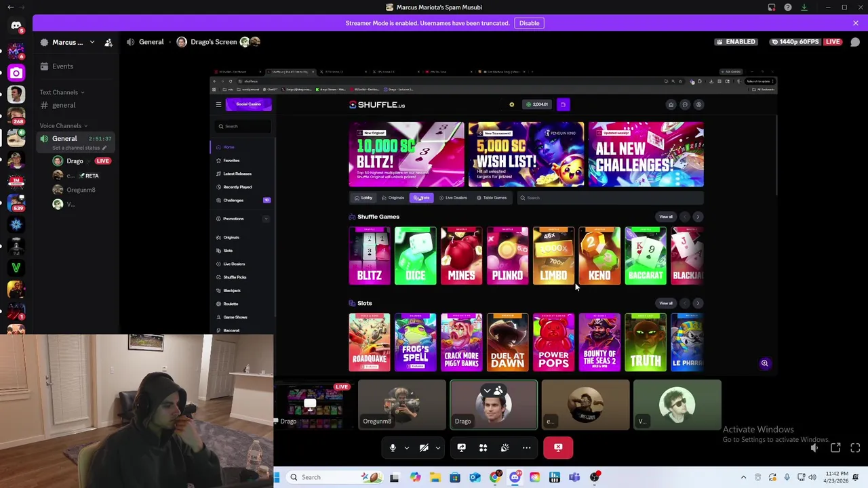The width and height of the screenshot is (868, 488).
Task: Disable Streamer Mode in banner
Action: coord(529,23)
